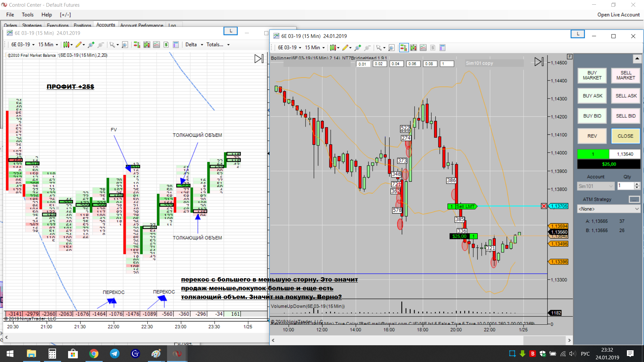Open drawing tools pencil in right chart toolbar
The height and width of the screenshot is (362, 644).
345,48
